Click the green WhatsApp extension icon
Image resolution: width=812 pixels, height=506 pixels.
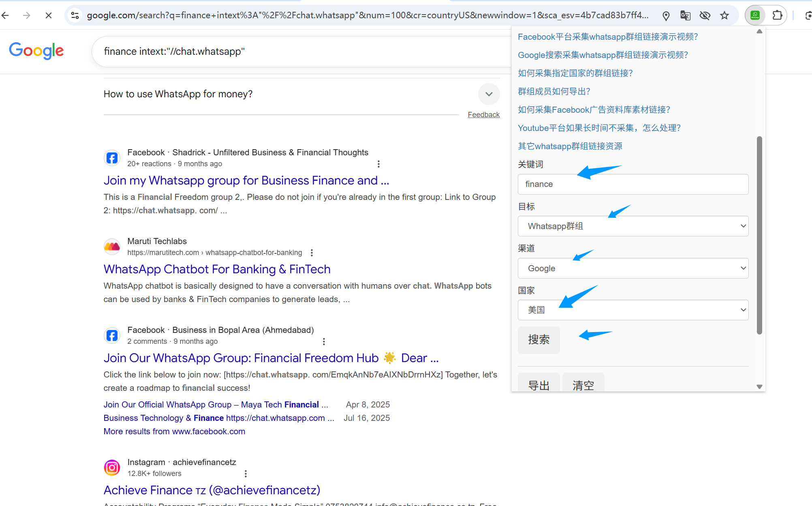(x=755, y=15)
